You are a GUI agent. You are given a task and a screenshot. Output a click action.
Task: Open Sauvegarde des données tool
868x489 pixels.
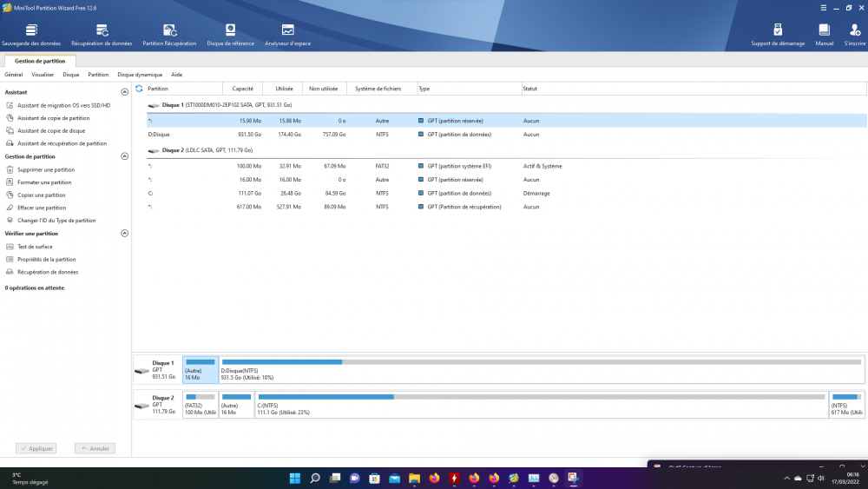point(31,30)
